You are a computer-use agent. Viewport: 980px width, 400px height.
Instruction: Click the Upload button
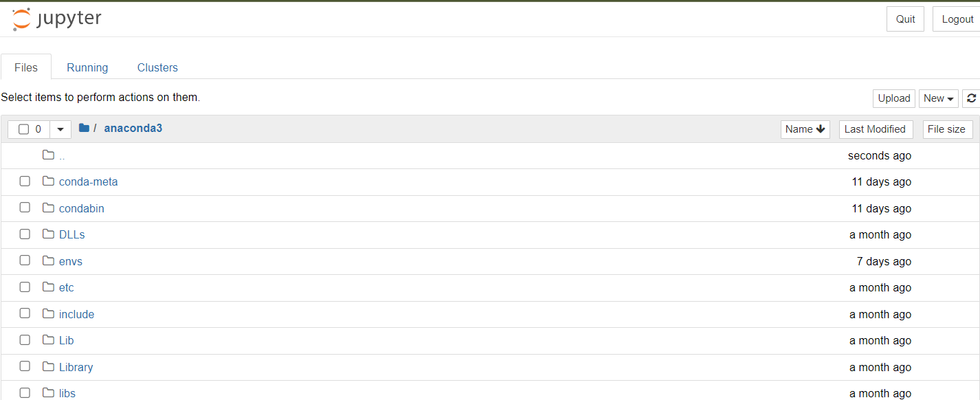[893, 98]
